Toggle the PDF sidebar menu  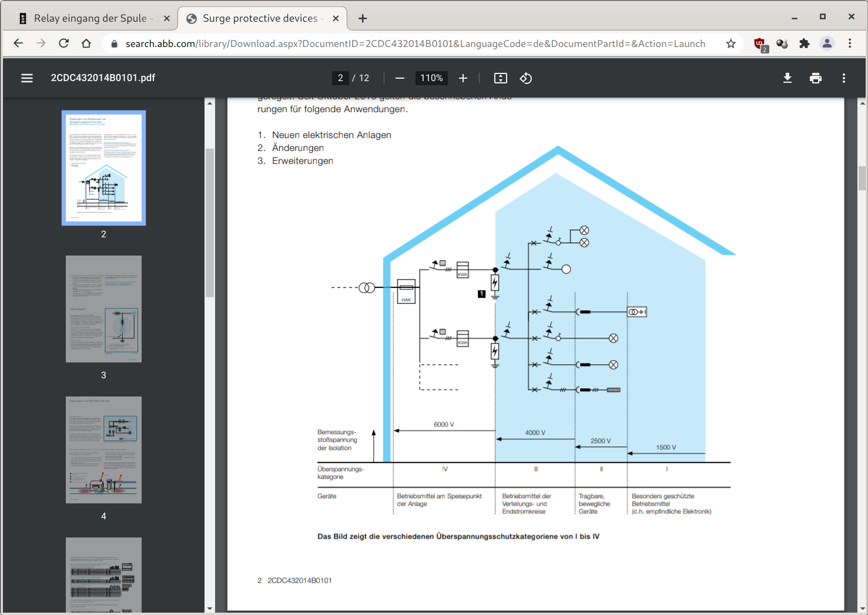point(27,78)
